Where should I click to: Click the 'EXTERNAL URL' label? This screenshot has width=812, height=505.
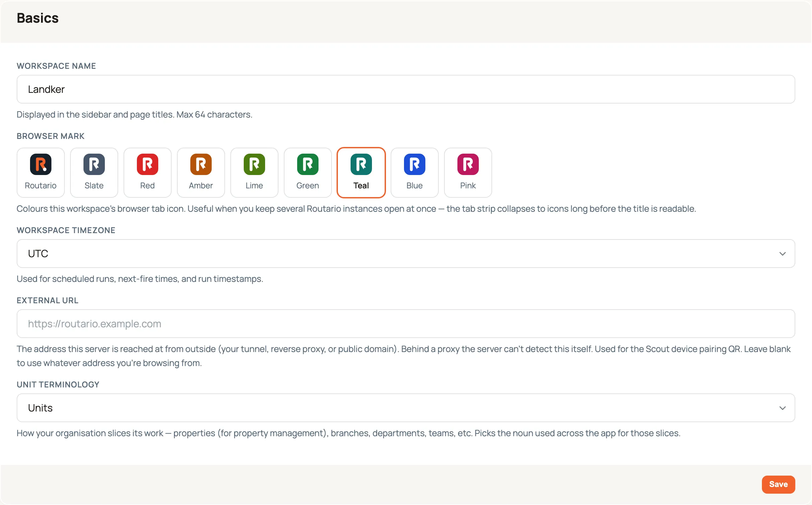tap(48, 300)
